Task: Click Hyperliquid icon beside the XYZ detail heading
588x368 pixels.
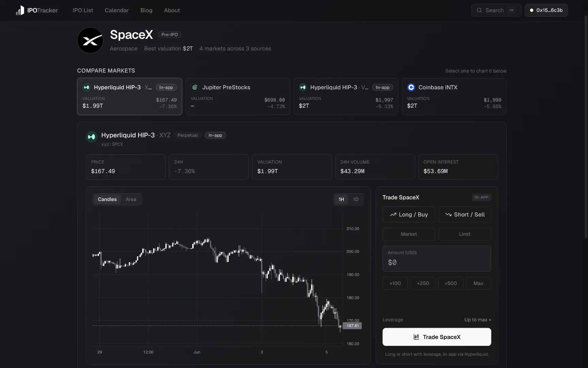Action: click(x=92, y=137)
